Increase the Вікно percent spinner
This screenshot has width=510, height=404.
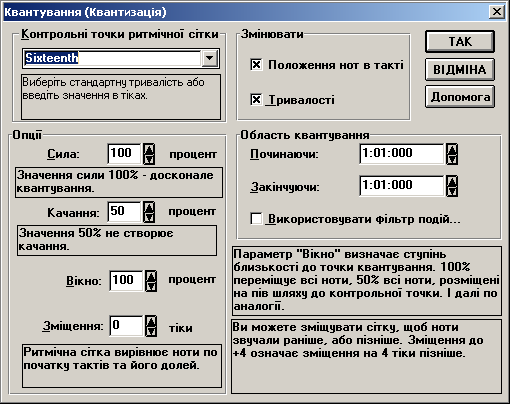[151, 276]
